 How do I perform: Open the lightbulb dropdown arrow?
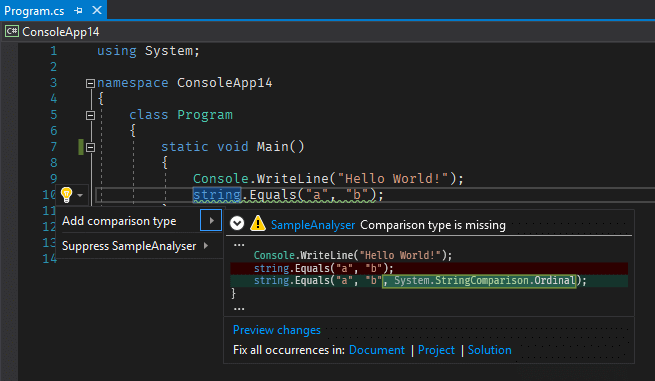click(x=80, y=195)
